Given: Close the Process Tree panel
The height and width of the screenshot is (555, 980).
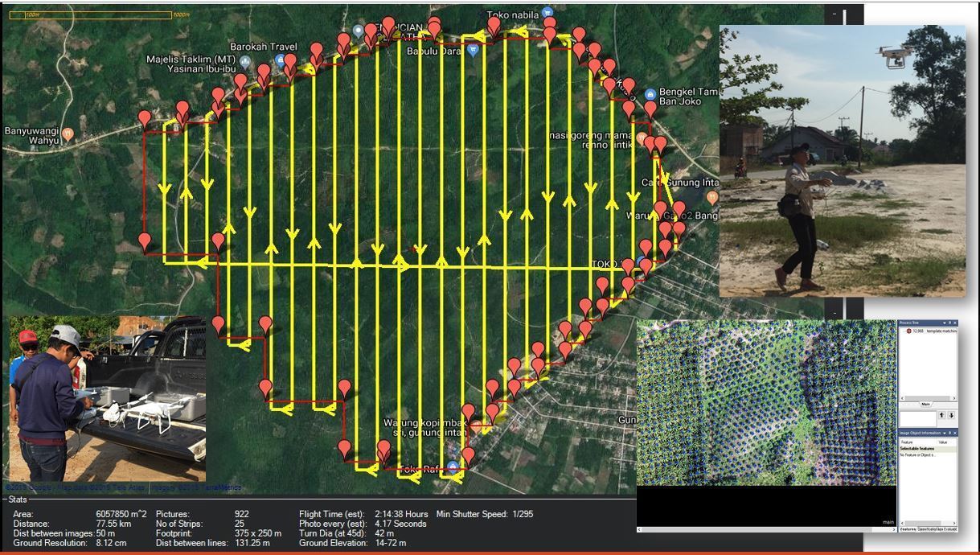Looking at the screenshot, I should tap(954, 323).
